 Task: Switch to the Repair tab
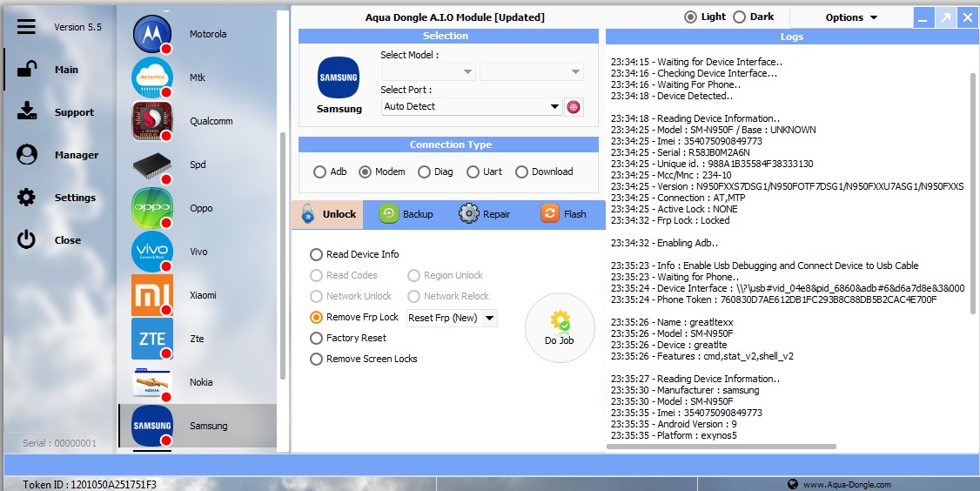pyautogui.click(x=485, y=214)
